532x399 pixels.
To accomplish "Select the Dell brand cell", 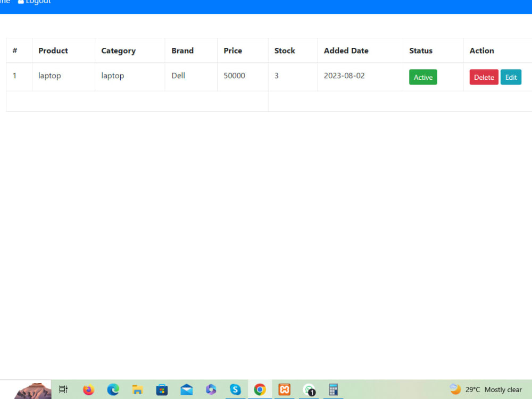I will click(x=191, y=77).
